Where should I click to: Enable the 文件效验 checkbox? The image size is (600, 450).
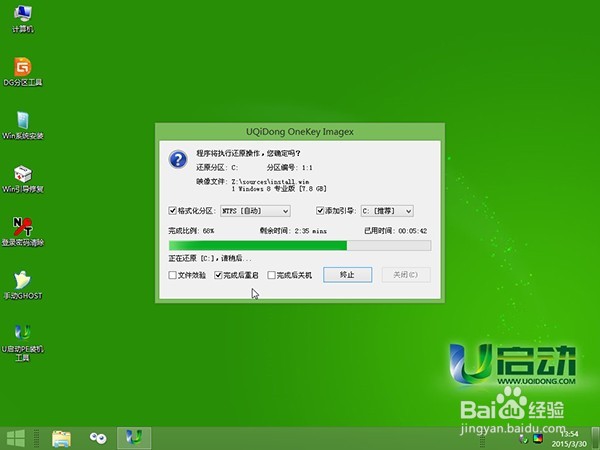[172, 275]
